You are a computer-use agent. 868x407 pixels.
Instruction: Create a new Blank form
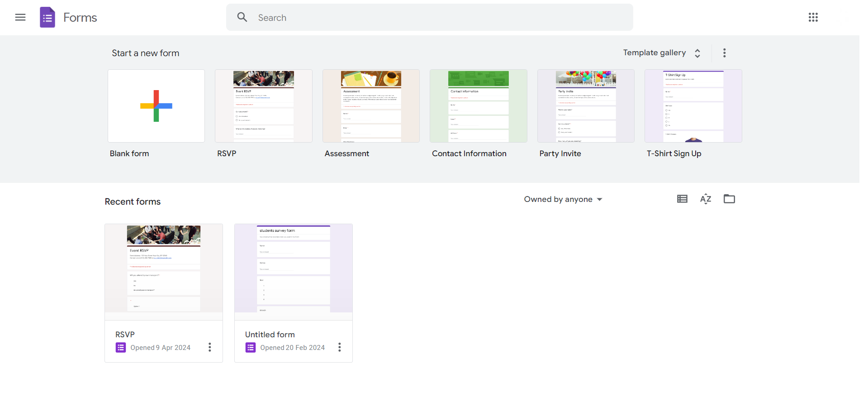[x=156, y=106]
